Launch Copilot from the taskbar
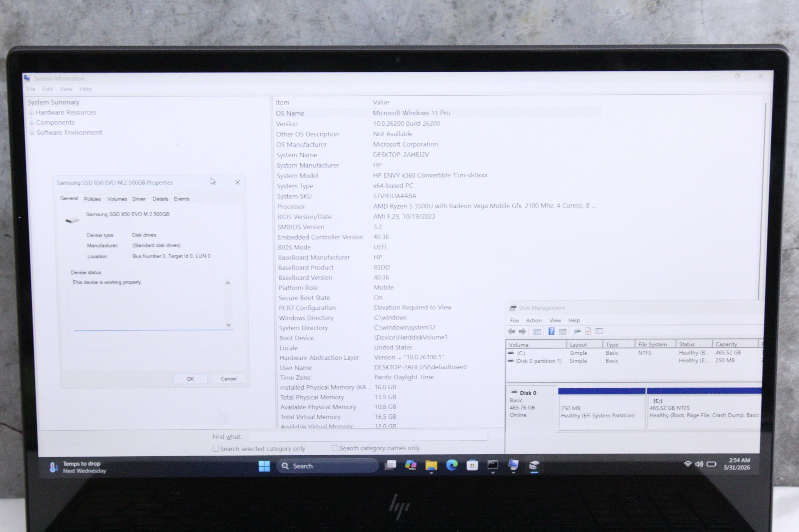 click(x=411, y=465)
